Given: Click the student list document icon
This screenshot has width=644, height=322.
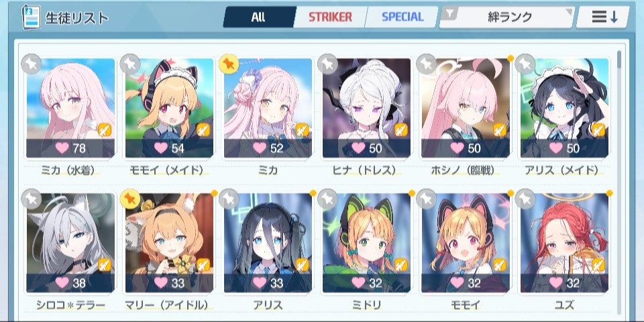Looking at the screenshot, I should pos(32,17).
